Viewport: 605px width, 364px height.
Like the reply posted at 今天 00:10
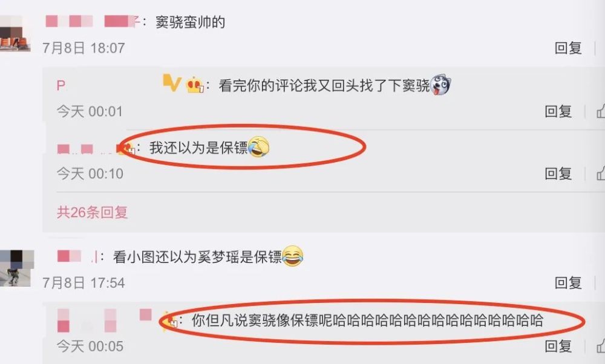pos(600,174)
